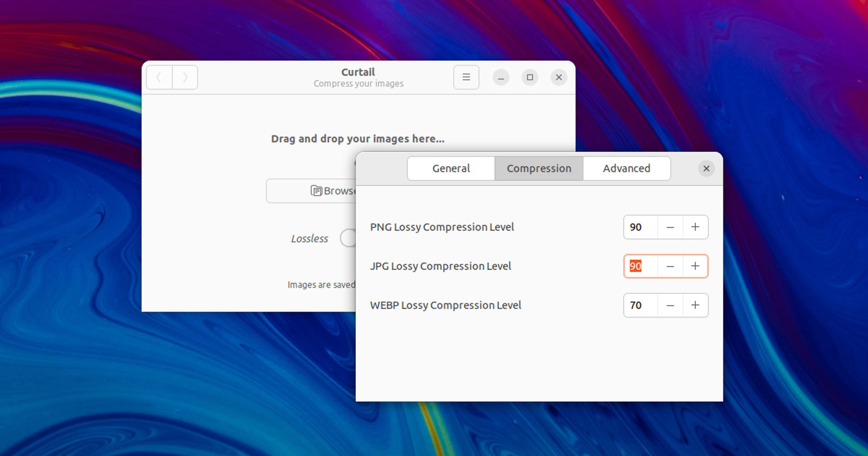868x456 pixels.
Task: Toggle the Lossless switch
Action: [348, 238]
